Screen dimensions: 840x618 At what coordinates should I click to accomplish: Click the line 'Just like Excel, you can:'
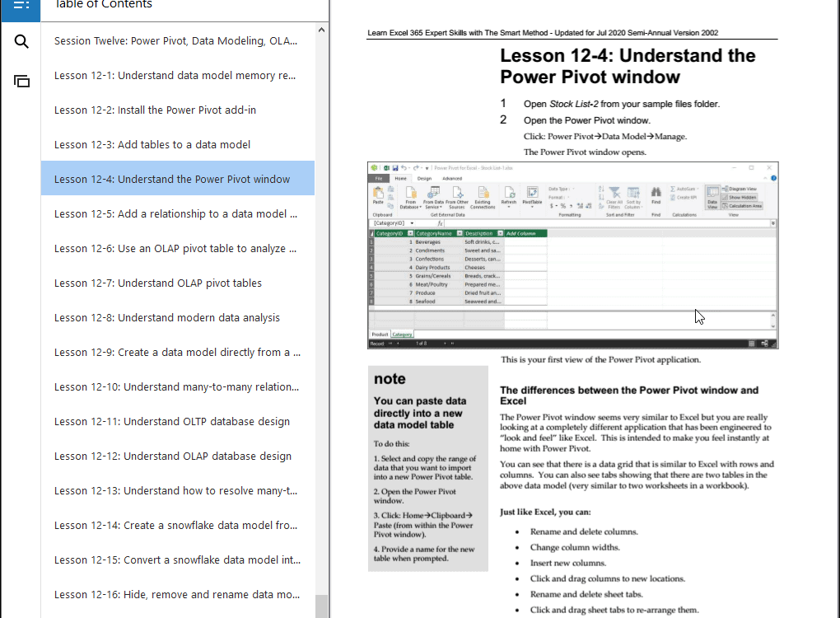[x=545, y=512]
